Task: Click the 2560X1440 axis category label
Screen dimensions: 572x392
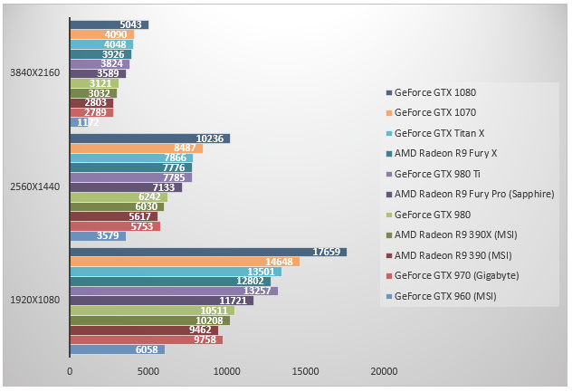Action: tap(34, 186)
